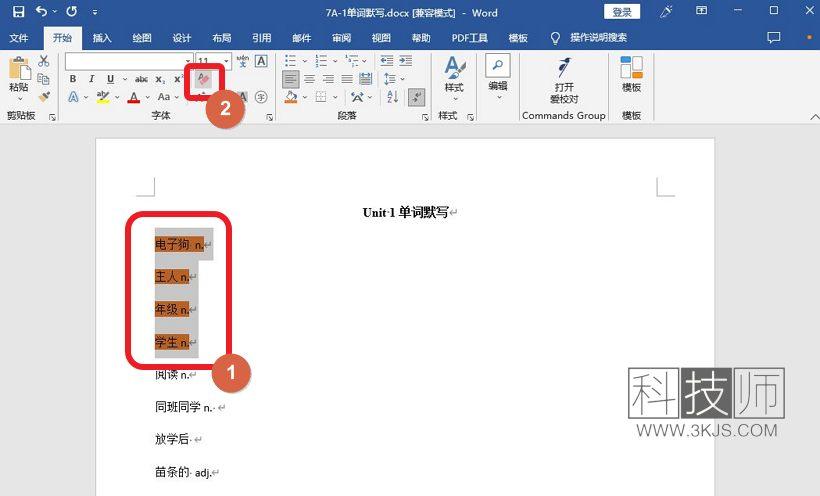The width and height of the screenshot is (820, 496).
Task: Decrease paragraph indent
Action: [387, 61]
